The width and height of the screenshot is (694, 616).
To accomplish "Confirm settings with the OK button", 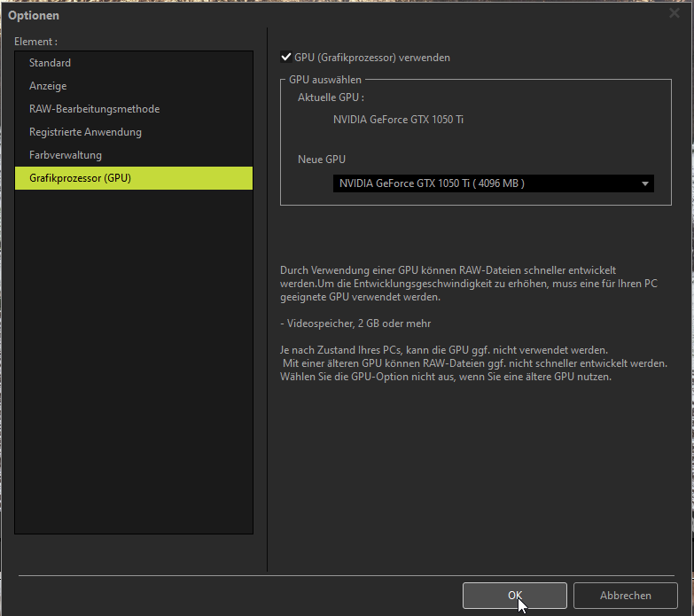I will pyautogui.click(x=514, y=596).
